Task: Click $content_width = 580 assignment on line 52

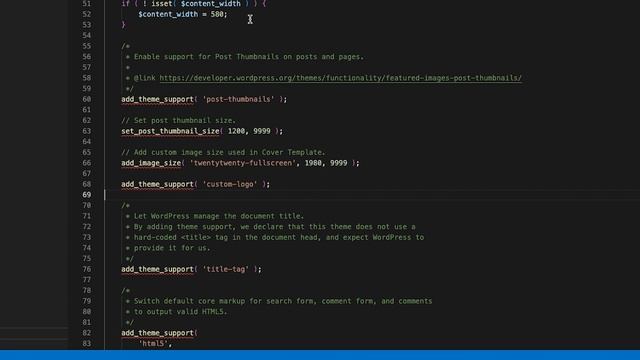Action: click(x=182, y=14)
